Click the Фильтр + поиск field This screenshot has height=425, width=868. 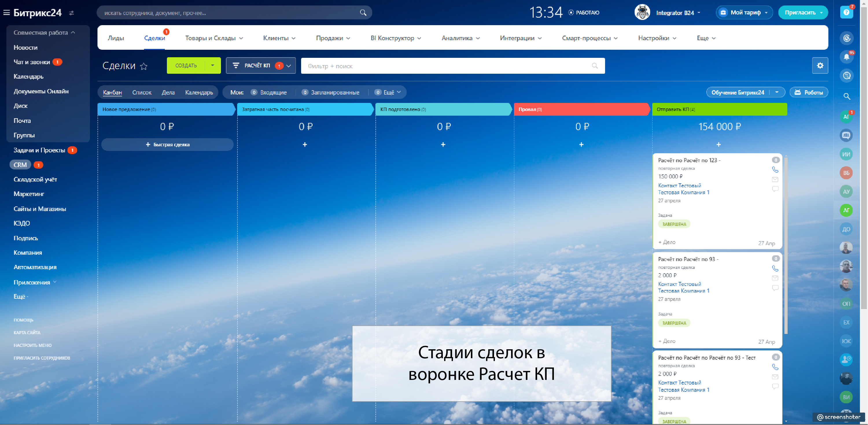click(x=448, y=66)
